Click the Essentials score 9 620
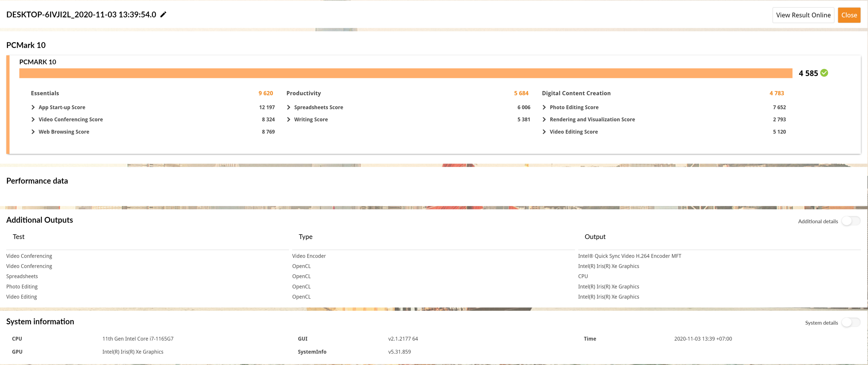Screen dimensions: 868x365 pos(266,93)
